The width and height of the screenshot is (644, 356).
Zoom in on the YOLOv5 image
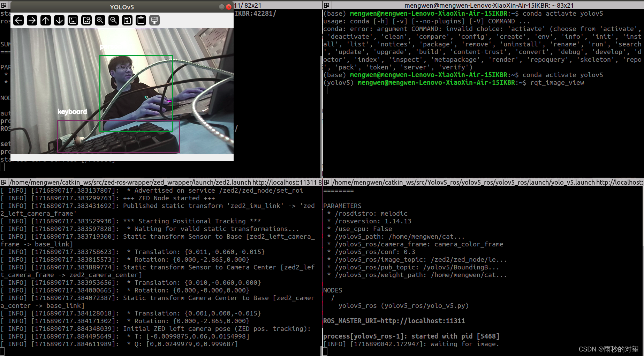(100, 20)
